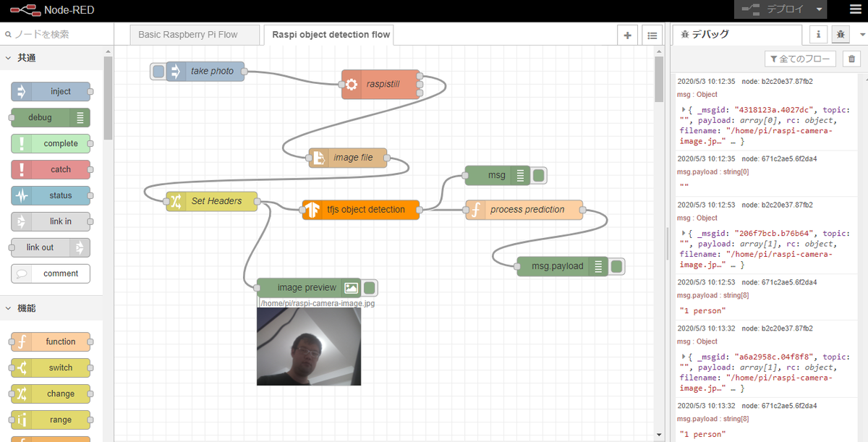
Task: Select the comment node in the palette
Action: coord(50,273)
